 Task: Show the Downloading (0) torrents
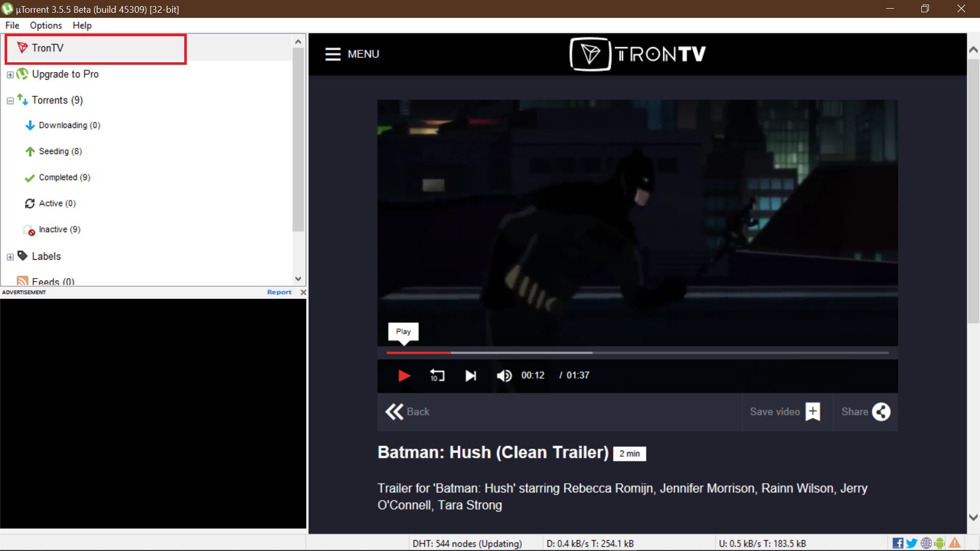coord(69,125)
